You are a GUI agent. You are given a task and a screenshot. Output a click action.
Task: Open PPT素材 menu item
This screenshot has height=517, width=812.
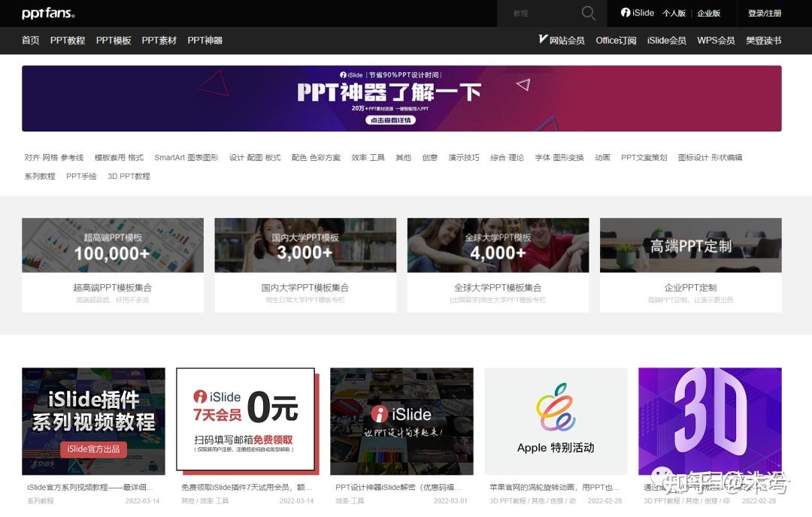[x=159, y=41]
